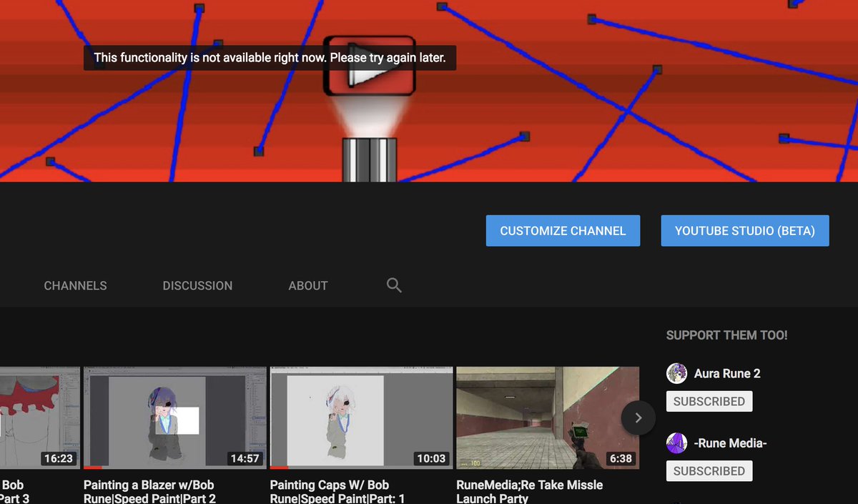Click the 16:23 video thumbnail
Viewport: 858px width, 504px height.
click(x=40, y=418)
